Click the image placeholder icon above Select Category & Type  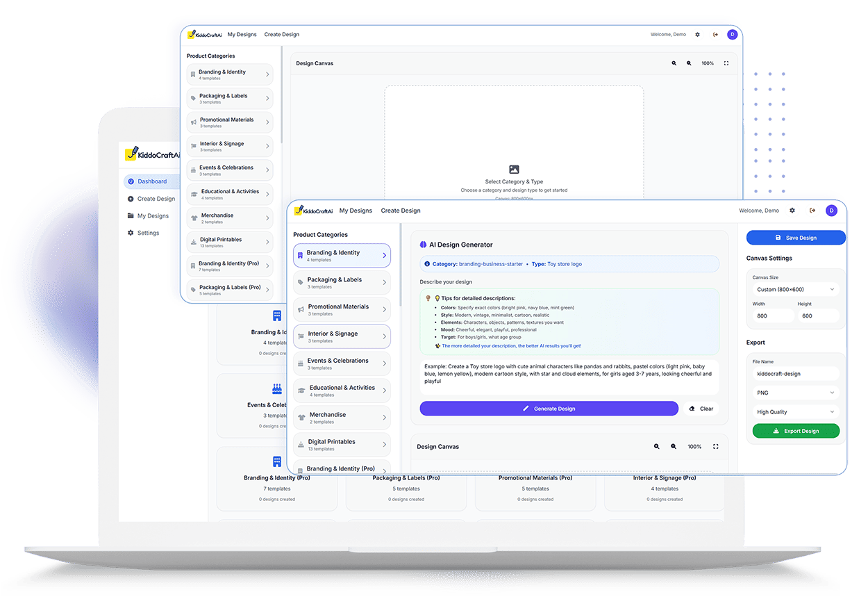click(514, 170)
